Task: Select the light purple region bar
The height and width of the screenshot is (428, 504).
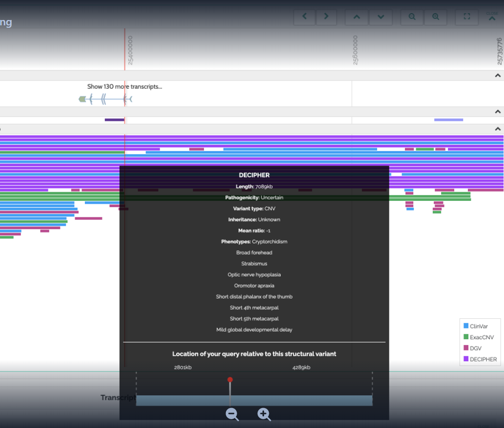Action: click(x=448, y=120)
